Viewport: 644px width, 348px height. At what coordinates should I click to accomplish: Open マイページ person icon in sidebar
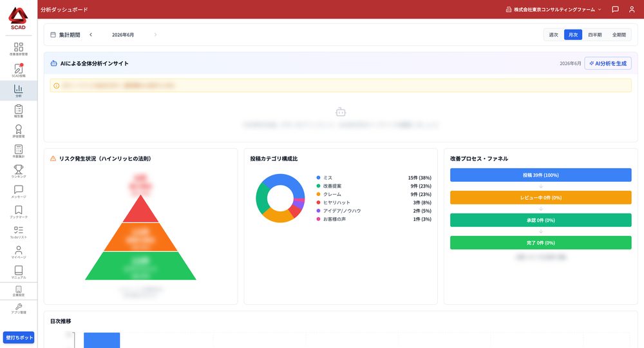click(19, 250)
